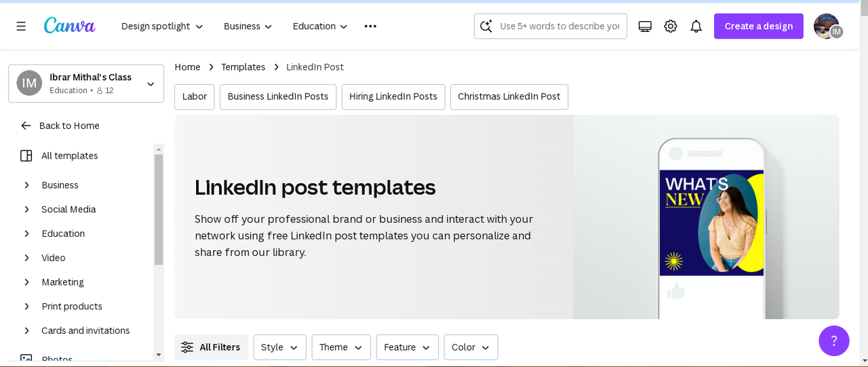Open the notifications bell

pyautogui.click(x=696, y=26)
